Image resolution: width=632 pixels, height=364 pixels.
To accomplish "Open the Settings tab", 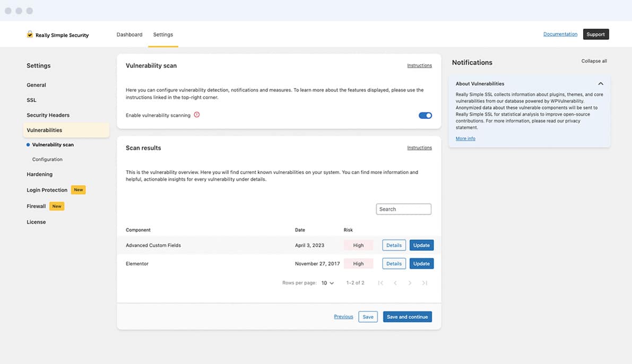I will (x=163, y=34).
